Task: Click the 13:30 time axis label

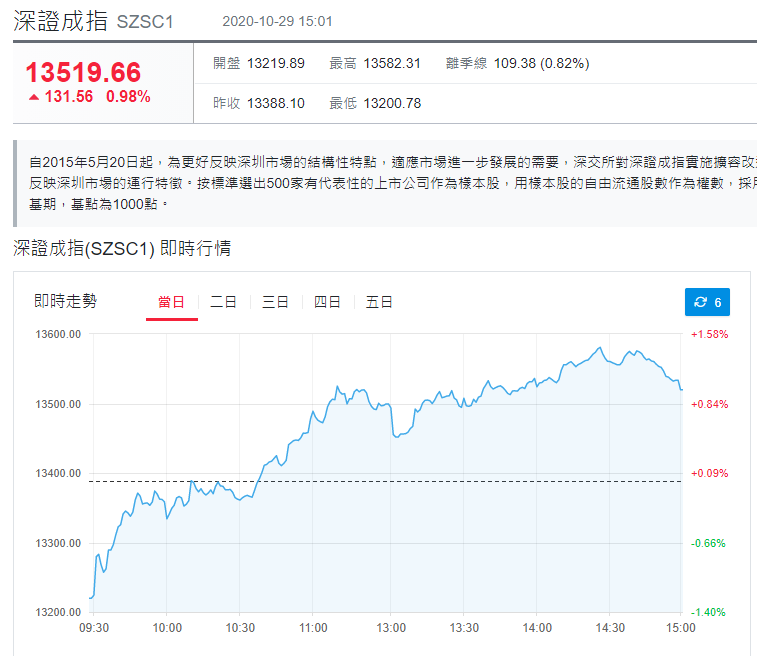Action: click(x=464, y=628)
